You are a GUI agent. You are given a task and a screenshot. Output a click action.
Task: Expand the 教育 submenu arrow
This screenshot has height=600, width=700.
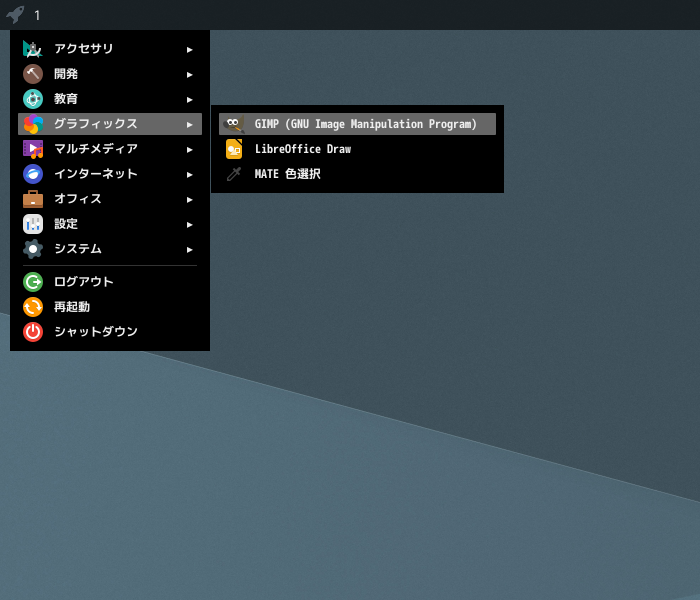[x=190, y=100]
